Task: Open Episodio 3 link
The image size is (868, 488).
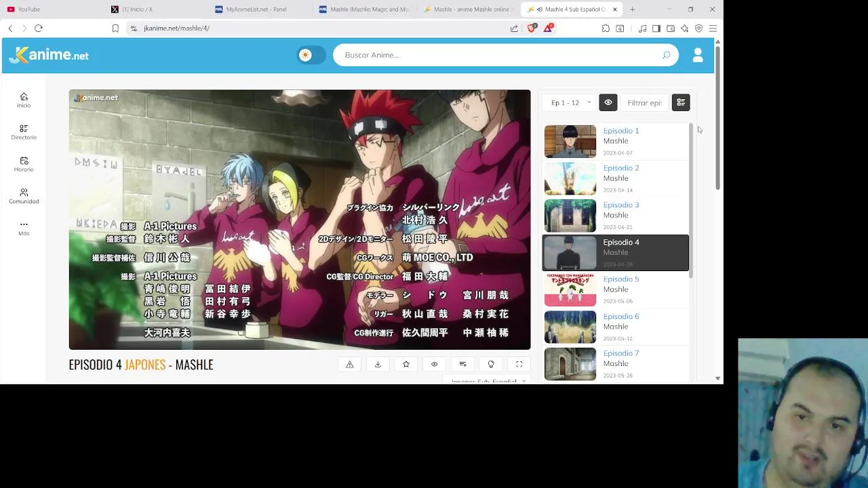Action: [621, 205]
